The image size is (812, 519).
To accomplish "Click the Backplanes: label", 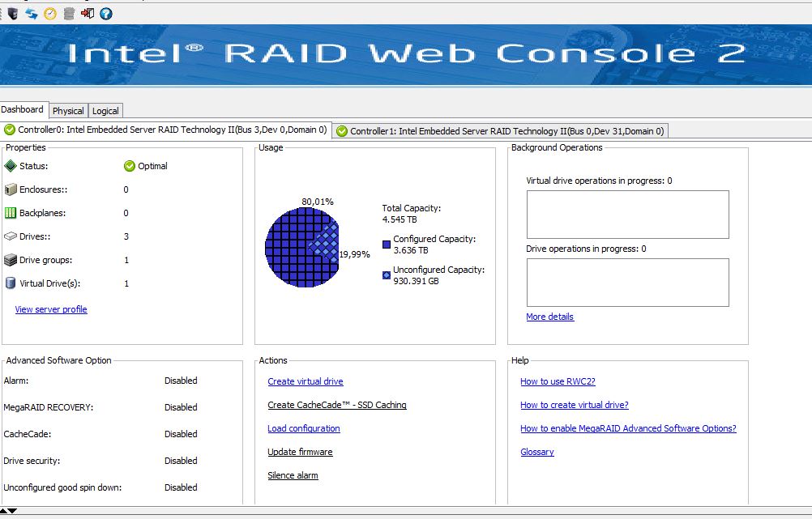I will (42, 213).
